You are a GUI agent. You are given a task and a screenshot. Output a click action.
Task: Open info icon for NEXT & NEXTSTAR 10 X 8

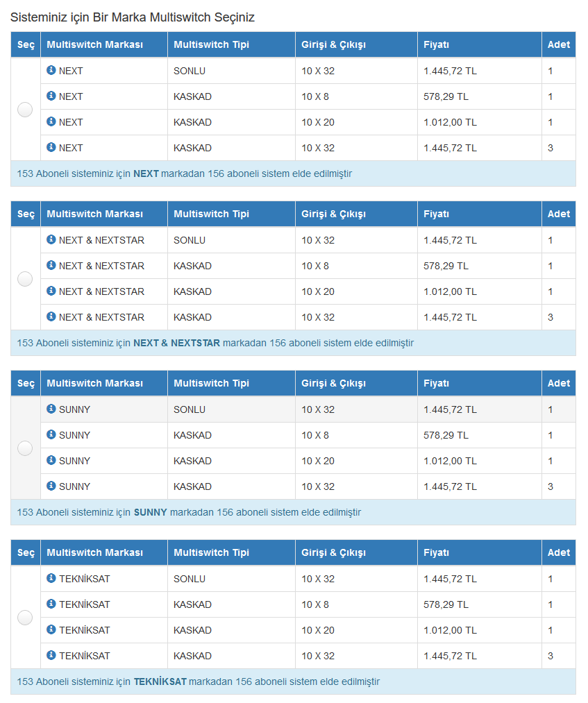51,265
